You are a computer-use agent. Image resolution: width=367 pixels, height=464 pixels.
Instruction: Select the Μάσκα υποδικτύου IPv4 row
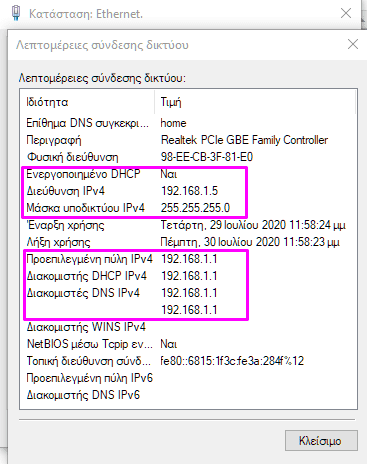(188, 208)
